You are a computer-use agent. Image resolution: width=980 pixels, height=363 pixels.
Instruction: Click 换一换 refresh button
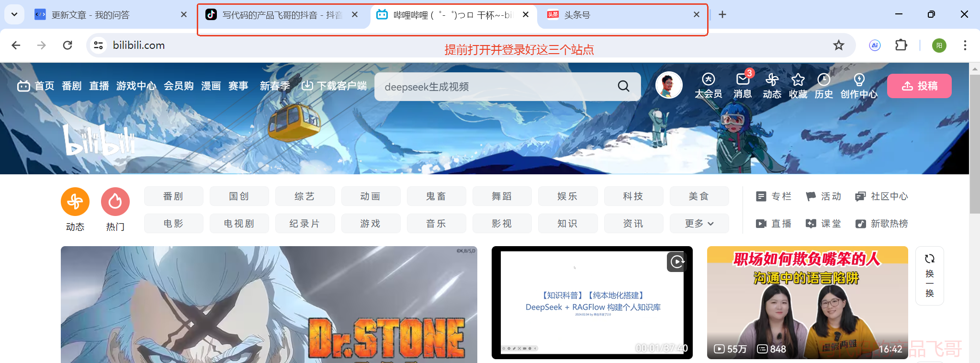point(929,276)
